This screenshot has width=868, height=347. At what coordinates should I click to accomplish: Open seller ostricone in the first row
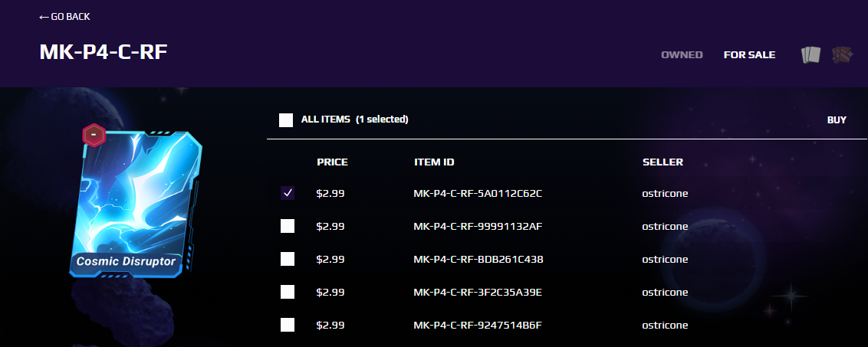tap(665, 193)
